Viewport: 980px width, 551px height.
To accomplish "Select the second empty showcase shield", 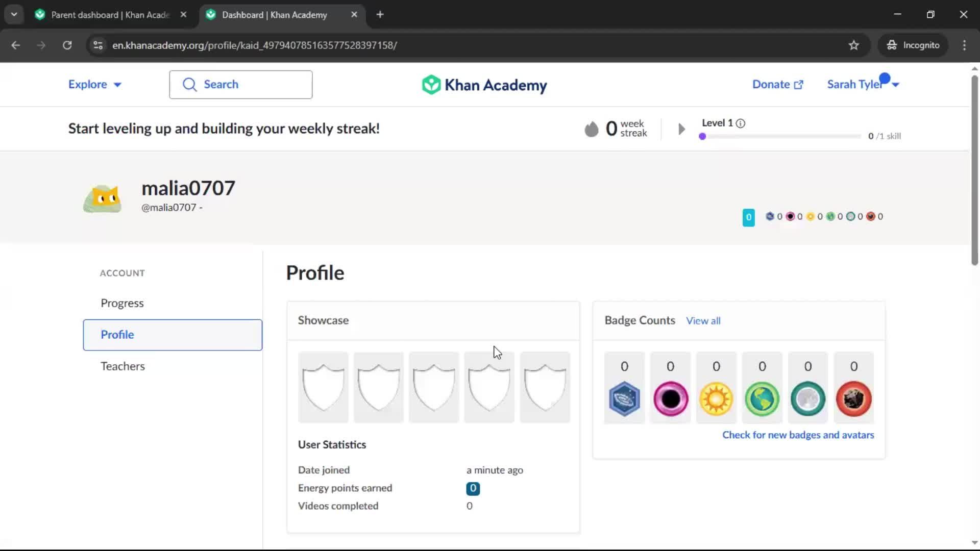I will point(379,387).
